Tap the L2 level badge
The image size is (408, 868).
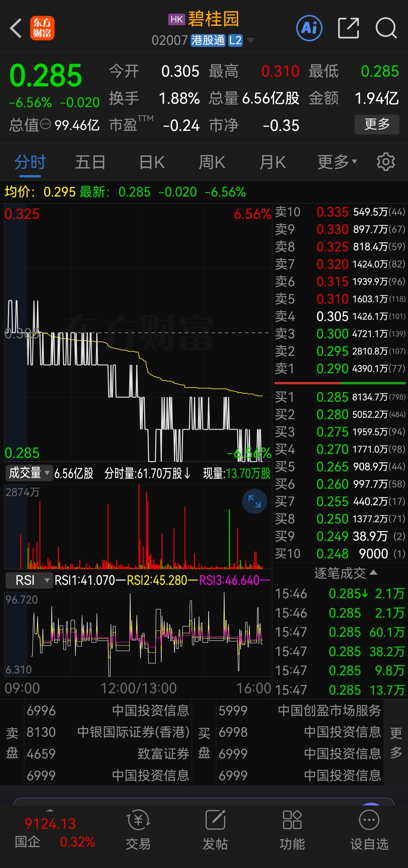tap(235, 41)
